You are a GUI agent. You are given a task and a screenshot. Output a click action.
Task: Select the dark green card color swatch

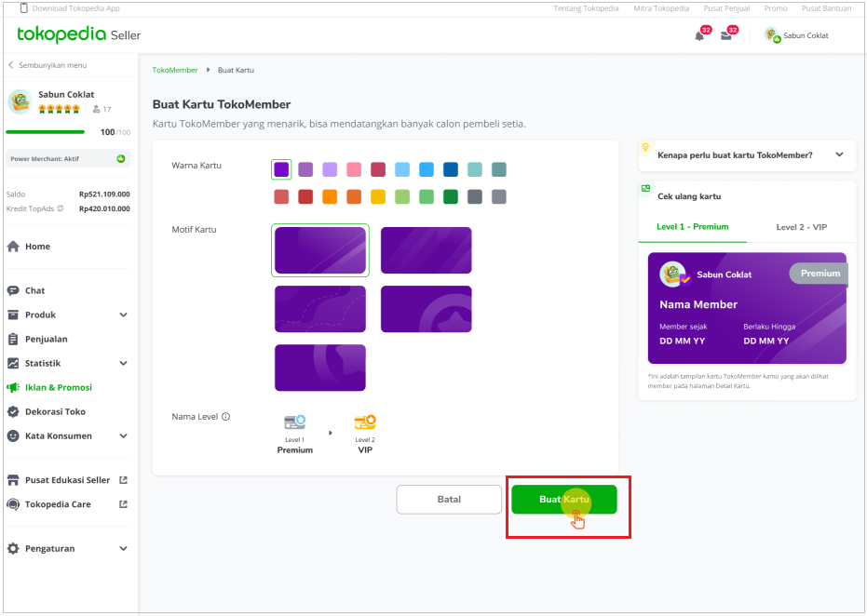[x=451, y=196]
